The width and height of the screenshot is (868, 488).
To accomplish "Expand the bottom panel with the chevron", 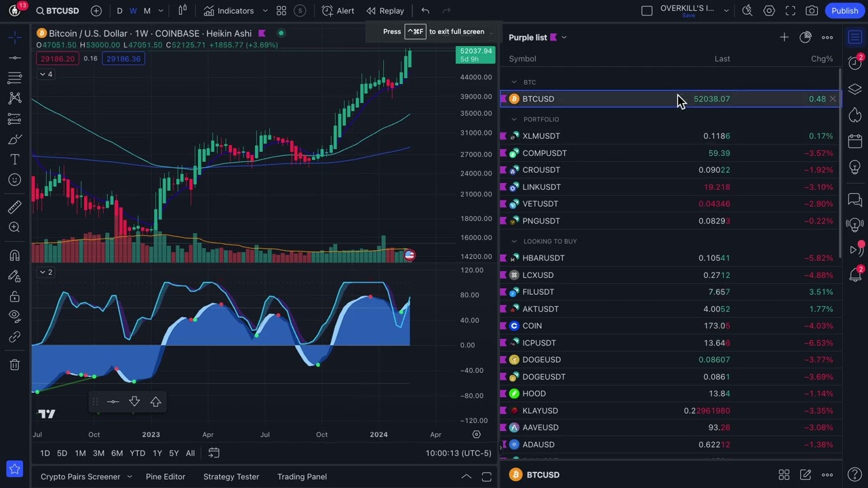I will point(467,476).
